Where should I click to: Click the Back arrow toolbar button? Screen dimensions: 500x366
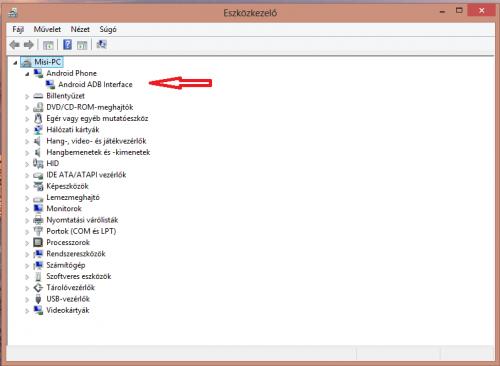[x=15, y=45]
